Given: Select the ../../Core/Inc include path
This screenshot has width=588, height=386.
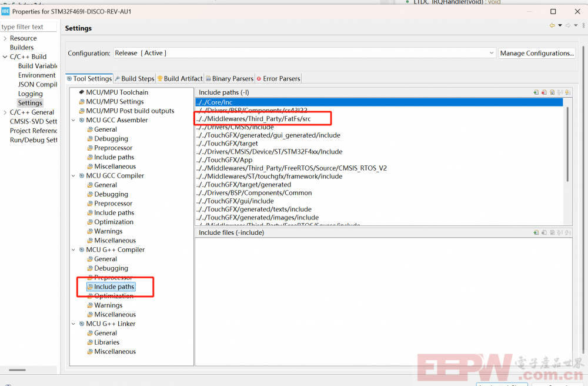Looking at the screenshot, I should tap(379, 102).
